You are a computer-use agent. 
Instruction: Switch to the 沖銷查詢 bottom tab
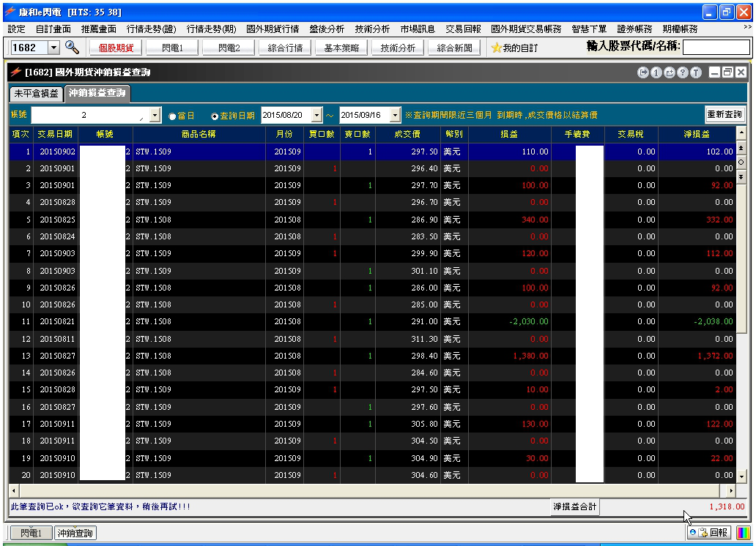[x=75, y=533]
